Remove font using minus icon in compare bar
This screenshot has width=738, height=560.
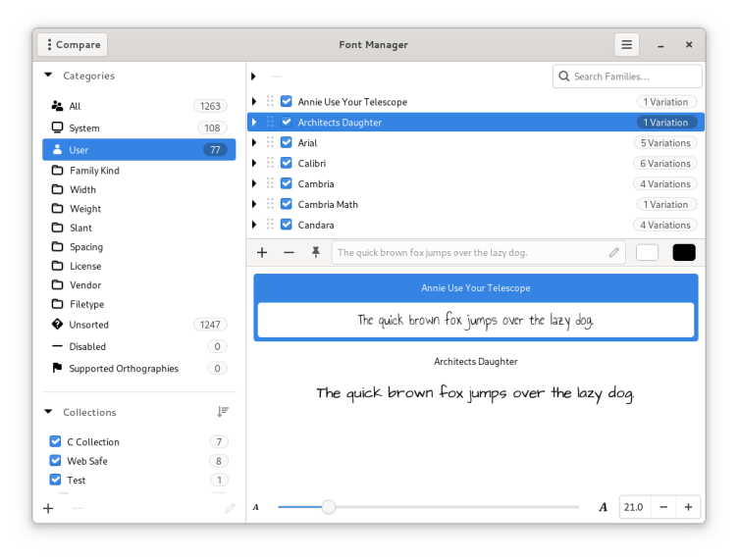(289, 252)
